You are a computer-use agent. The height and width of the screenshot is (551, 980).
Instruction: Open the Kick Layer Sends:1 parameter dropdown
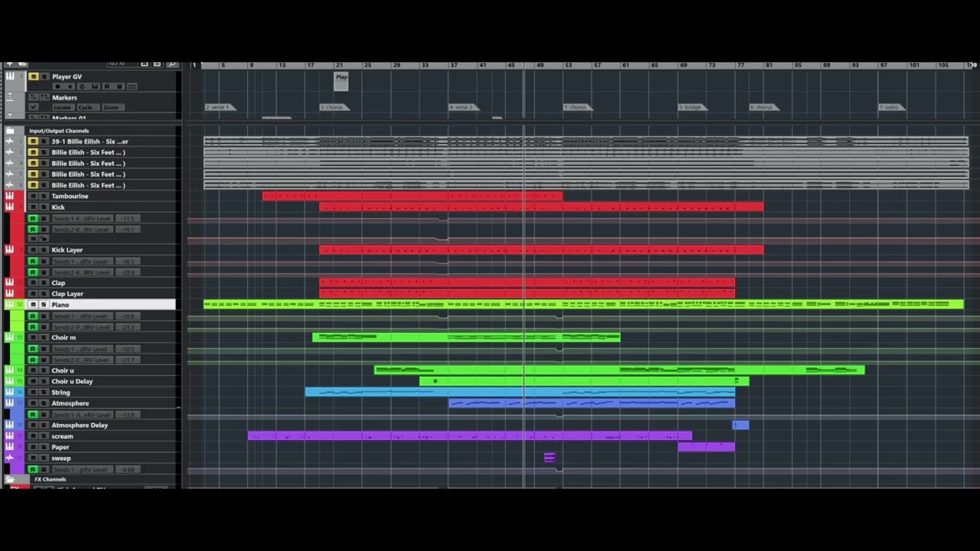coord(83,262)
